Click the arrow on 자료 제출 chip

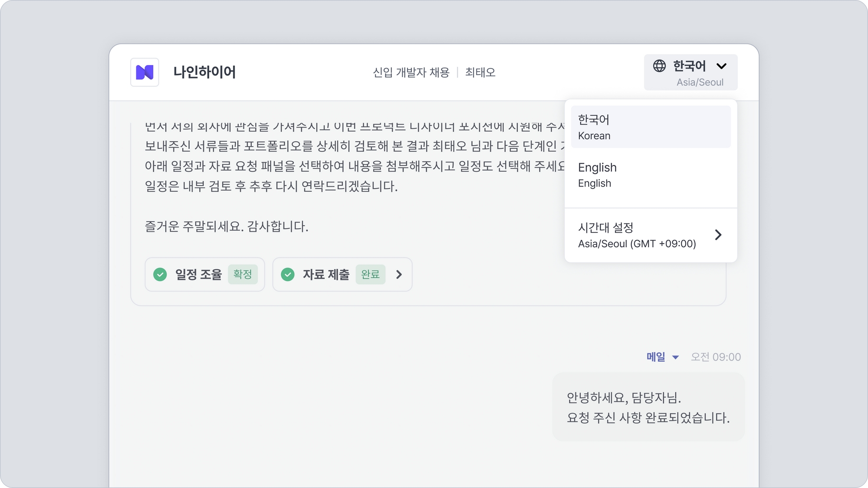(399, 275)
